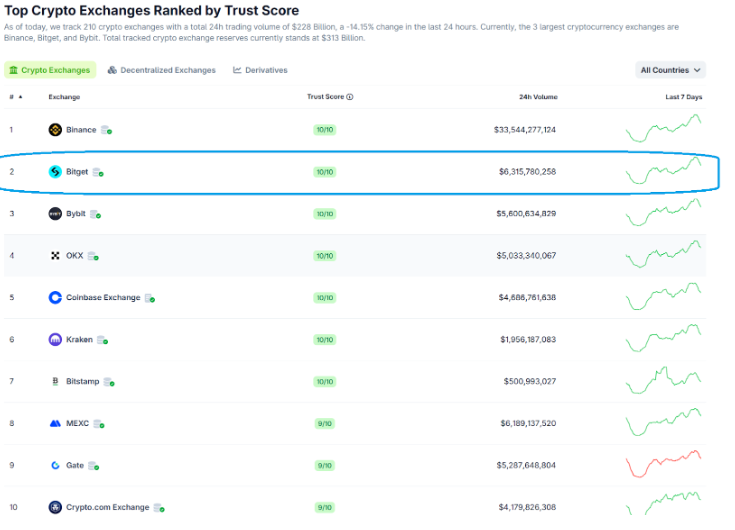Screen dimensions: 735x530
Task: Click the reserves badge icon next to Bitget
Action: click(x=98, y=172)
